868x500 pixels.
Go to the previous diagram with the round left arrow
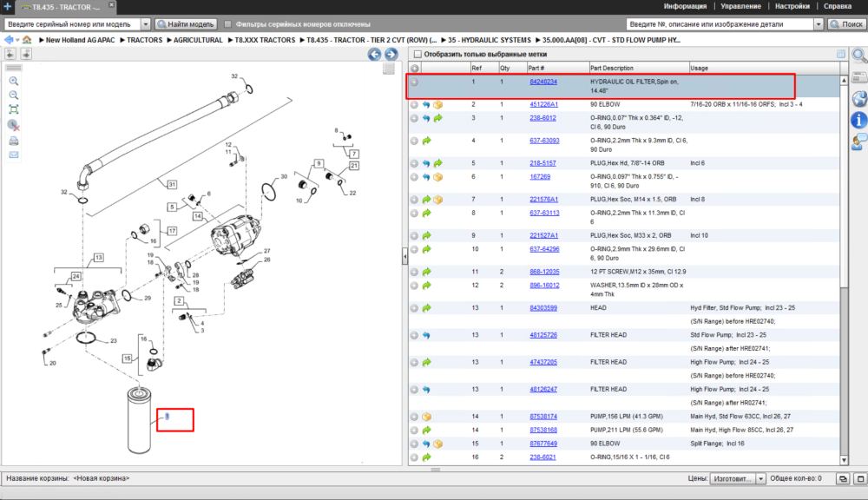point(375,55)
